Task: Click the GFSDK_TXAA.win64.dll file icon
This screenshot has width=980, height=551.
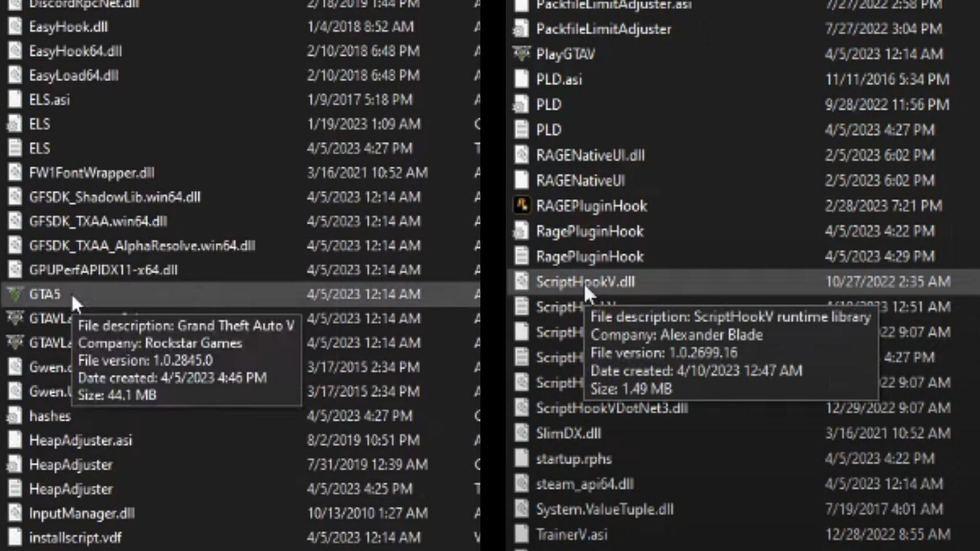Action: coord(15,221)
